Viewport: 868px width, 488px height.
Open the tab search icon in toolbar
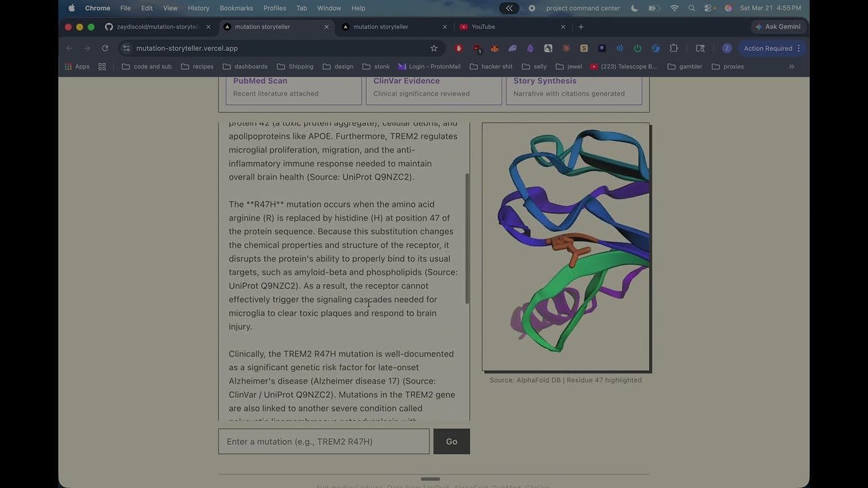coord(701,48)
